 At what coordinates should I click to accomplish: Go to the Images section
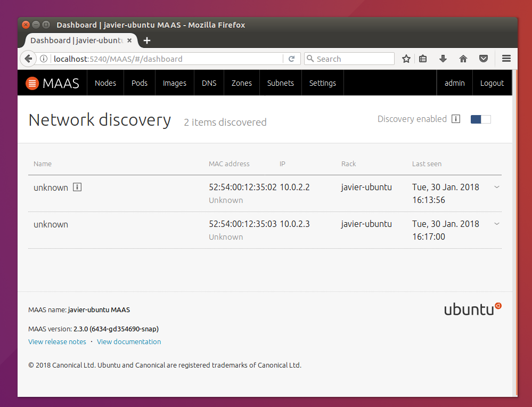pos(174,83)
